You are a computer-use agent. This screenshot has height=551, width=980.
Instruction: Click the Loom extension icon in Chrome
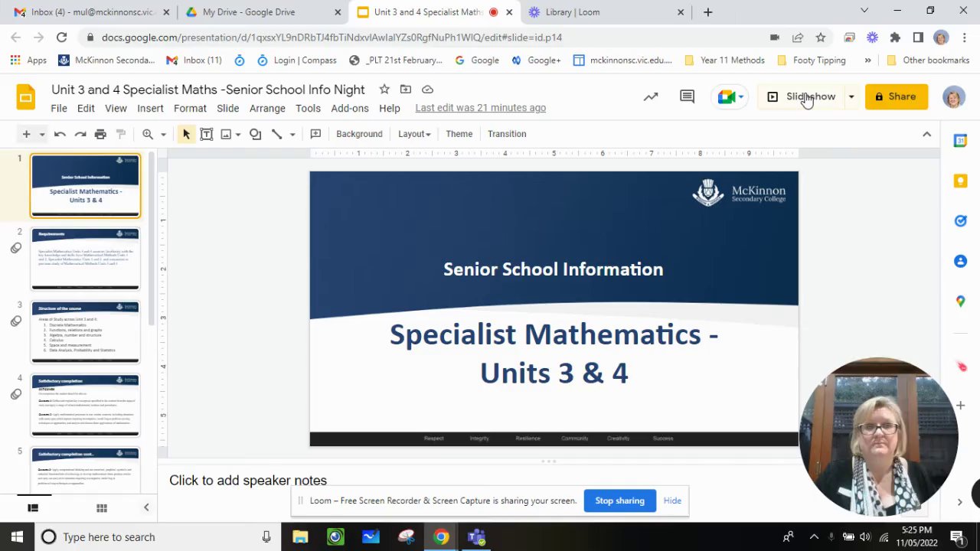[x=872, y=37]
